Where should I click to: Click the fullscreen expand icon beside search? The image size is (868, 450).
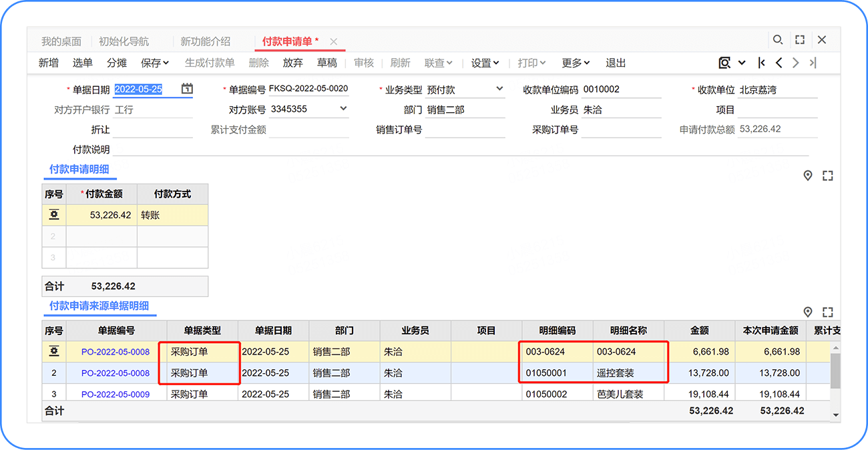tap(800, 40)
